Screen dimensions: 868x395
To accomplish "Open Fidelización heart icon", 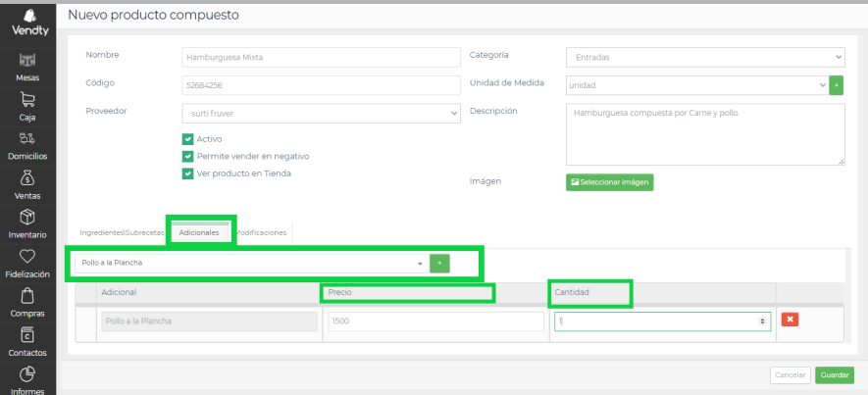I will point(27,257).
